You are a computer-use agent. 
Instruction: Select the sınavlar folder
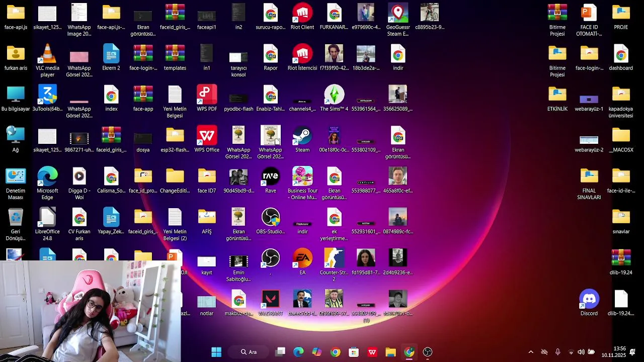(x=621, y=221)
